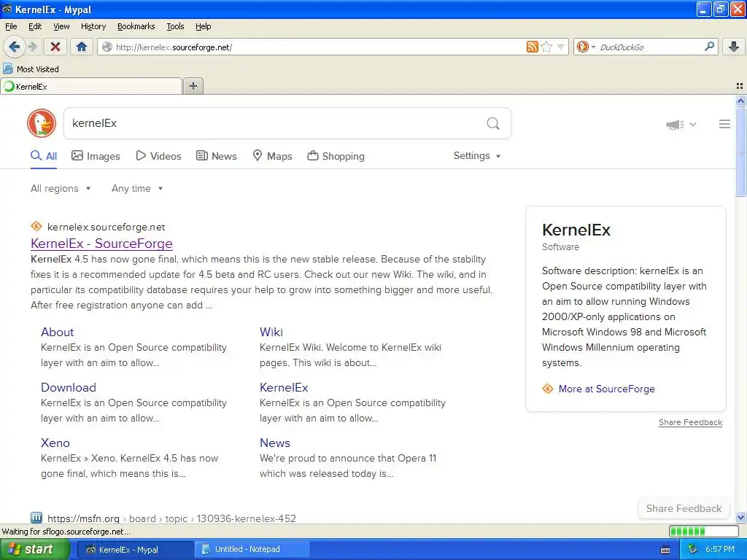Click the floating Share Feedback button

click(684, 508)
